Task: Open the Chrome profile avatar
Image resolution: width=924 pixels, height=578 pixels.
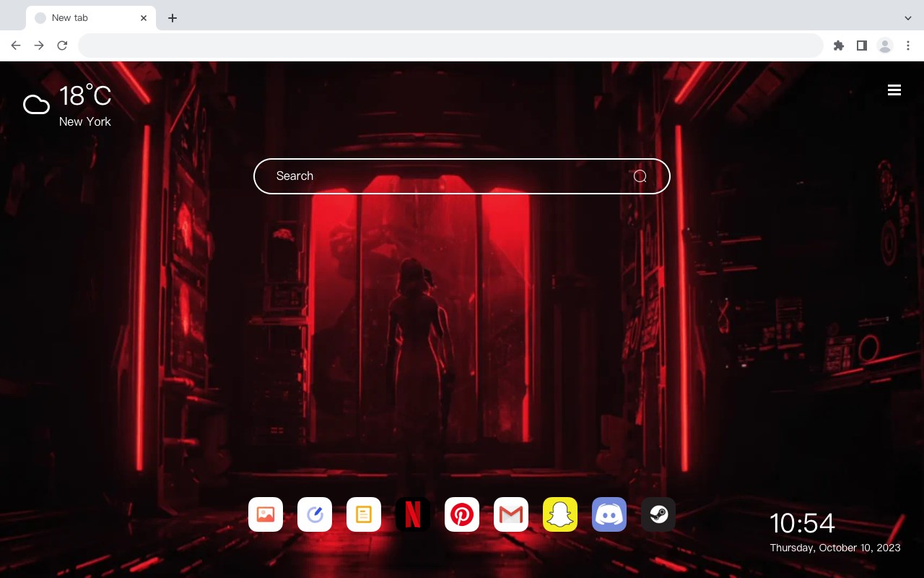Action: pos(885,46)
